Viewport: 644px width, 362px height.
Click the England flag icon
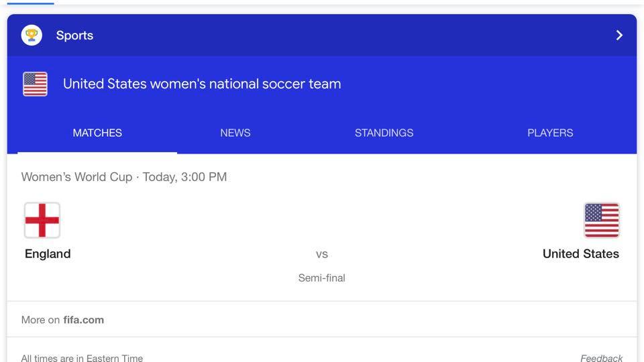coord(42,221)
